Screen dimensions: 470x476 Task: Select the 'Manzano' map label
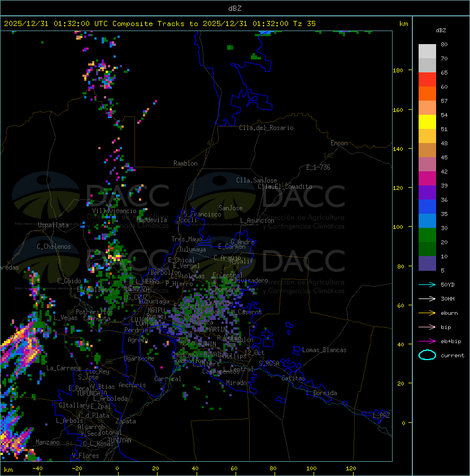47,442
